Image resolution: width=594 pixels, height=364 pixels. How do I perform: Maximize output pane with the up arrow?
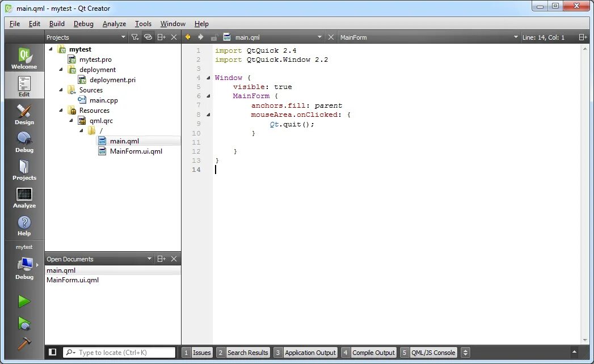tap(574, 352)
